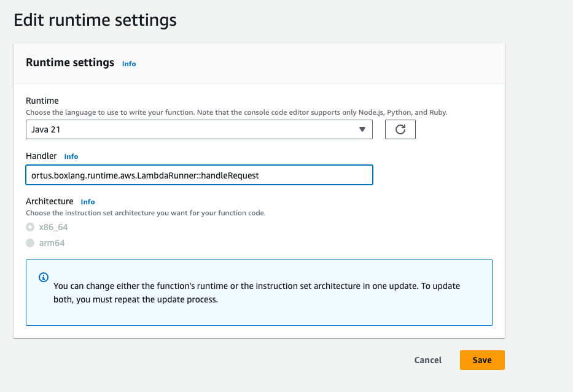The width and height of the screenshot is (573, 392).
Task: Cancel editing runtime settings
Action: click(x=427, y=360)
